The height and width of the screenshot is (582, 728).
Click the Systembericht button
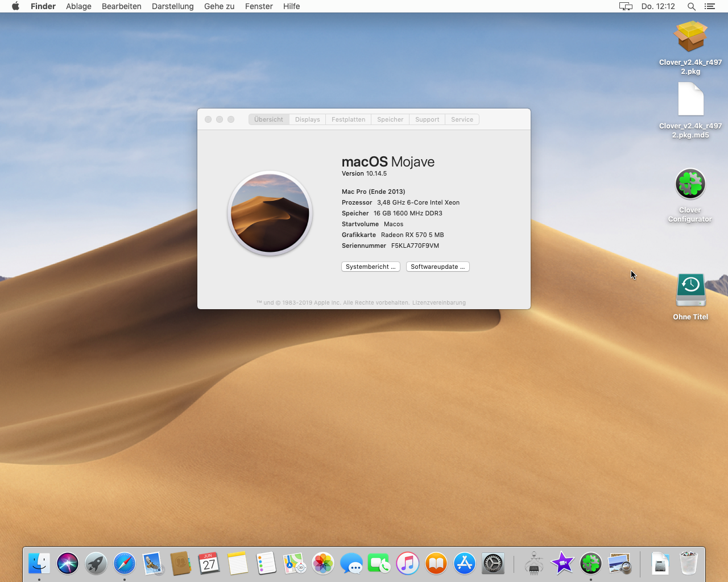370,267
